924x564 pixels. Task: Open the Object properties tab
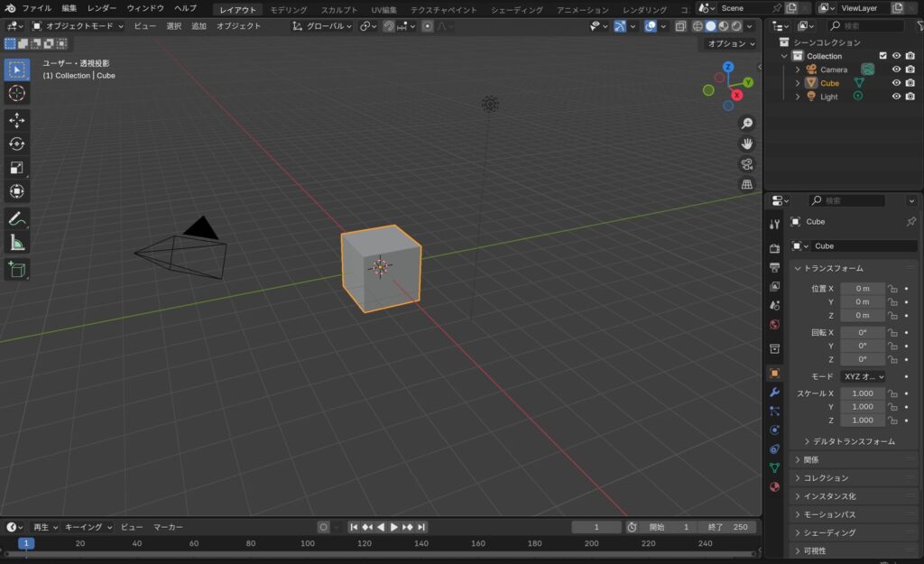pos(775,373)
